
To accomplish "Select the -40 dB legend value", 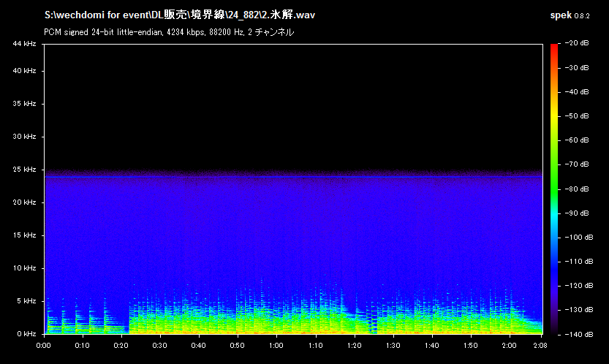I will [x=577, y=92].
